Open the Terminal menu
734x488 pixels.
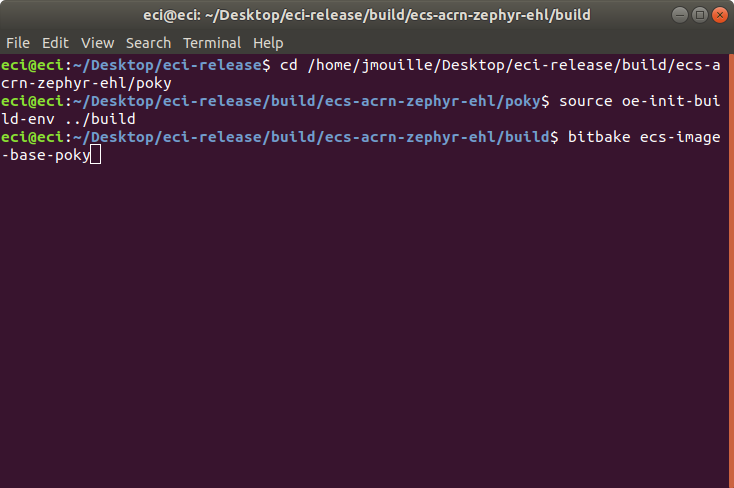(x=212, y=43)
